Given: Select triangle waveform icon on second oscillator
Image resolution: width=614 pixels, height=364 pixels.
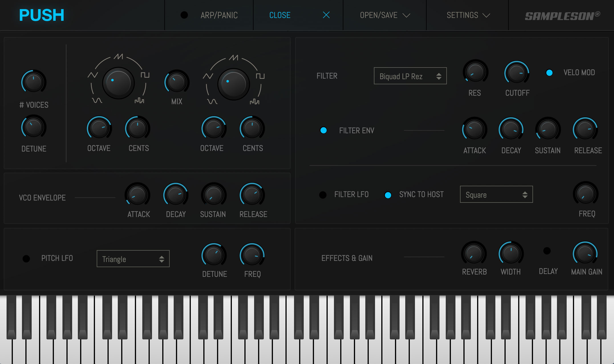Looking at the screenshot, I should [208, 76].
